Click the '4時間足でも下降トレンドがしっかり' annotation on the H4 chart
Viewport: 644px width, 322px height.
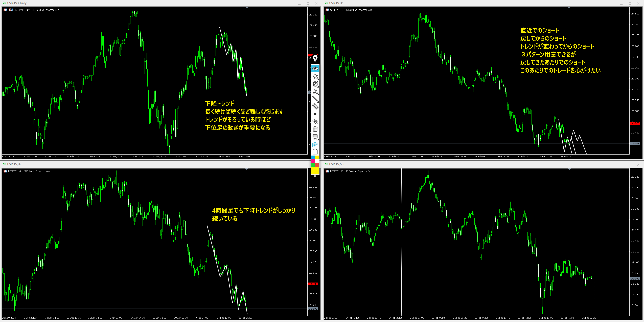click(254, 210)
